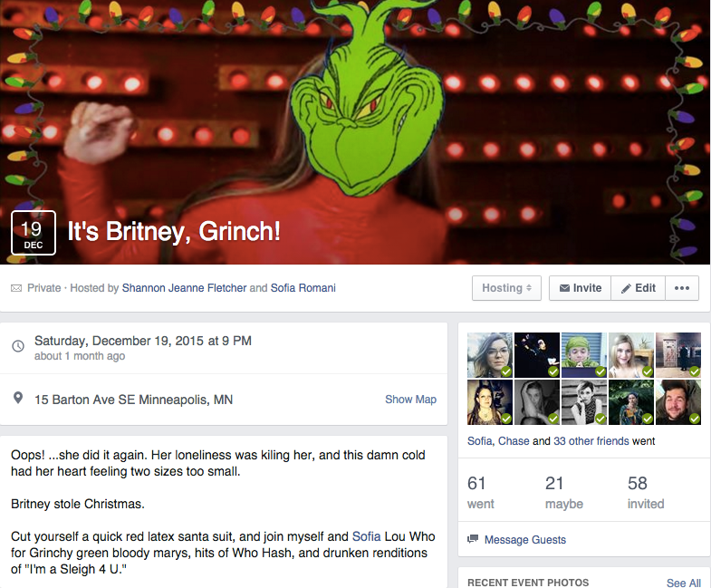Image resolution: width=711 pixels, height=588 pixels.
Task: Click the Edit button
Action: (638, 288)
